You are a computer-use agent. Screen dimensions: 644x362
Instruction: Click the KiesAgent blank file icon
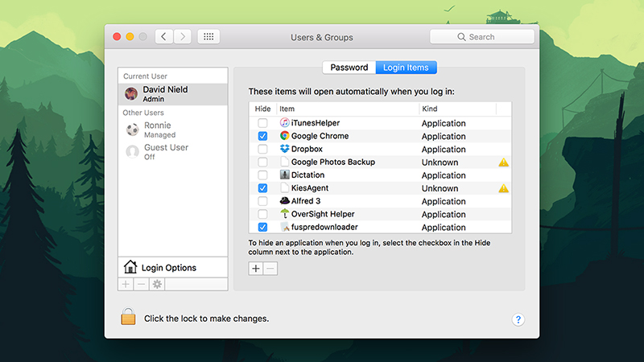(285, 188)
